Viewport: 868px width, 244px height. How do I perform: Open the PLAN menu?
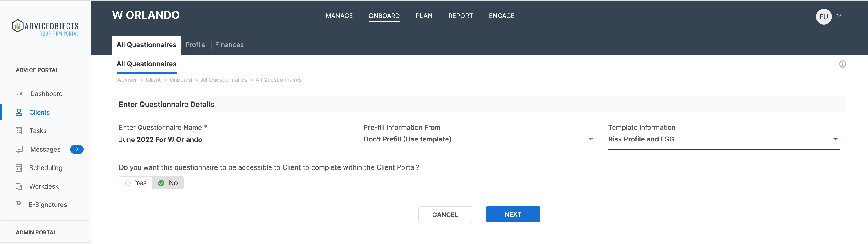[x=424, y=16]
